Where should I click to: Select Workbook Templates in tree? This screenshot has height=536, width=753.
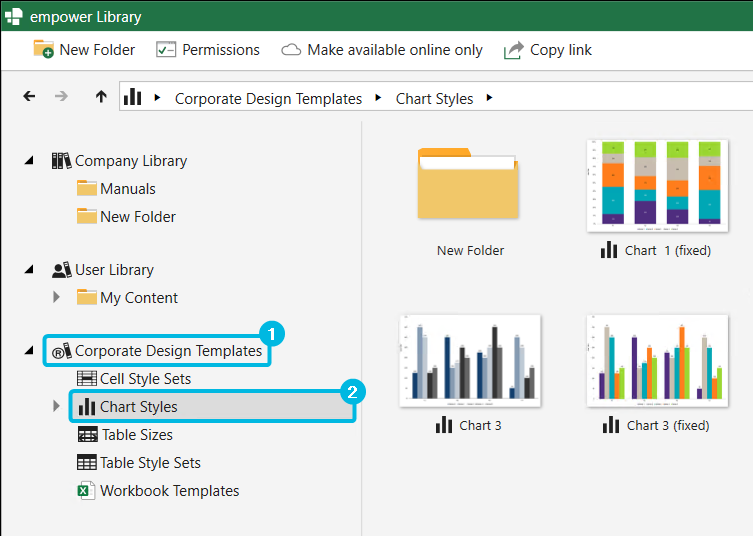[170, 491]
